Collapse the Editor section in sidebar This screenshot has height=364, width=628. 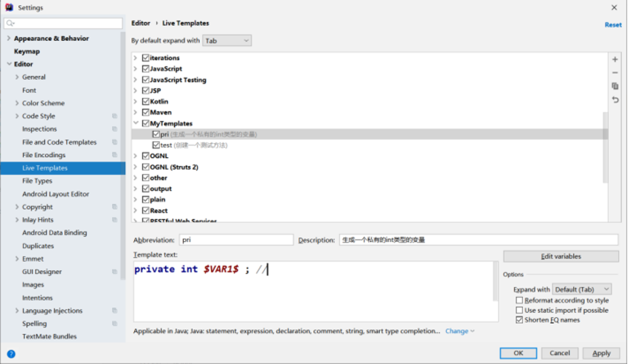click(9, 64)
